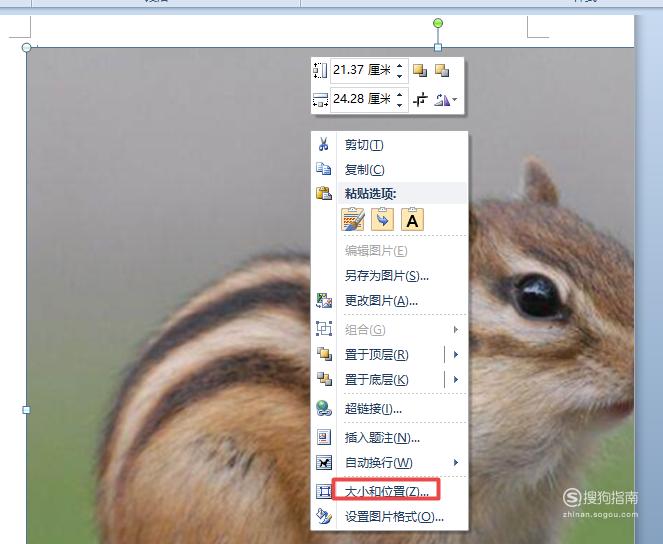Click Bring Forward icon in mini toolbar

tap(420, 70)
